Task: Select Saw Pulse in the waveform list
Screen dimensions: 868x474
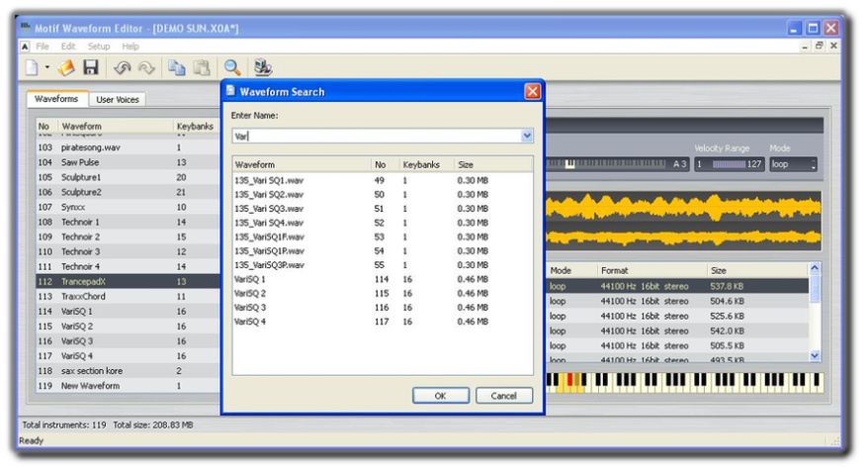Action: (x=128, y=162)
